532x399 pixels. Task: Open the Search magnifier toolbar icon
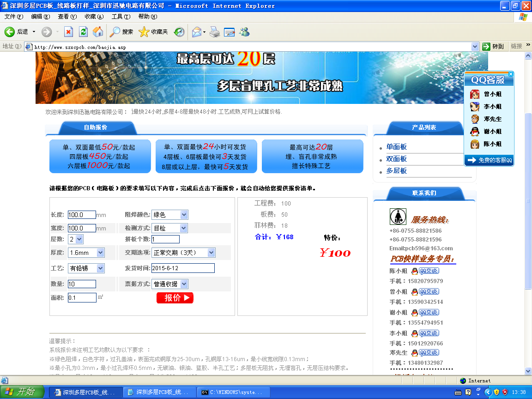coord(115,32)
